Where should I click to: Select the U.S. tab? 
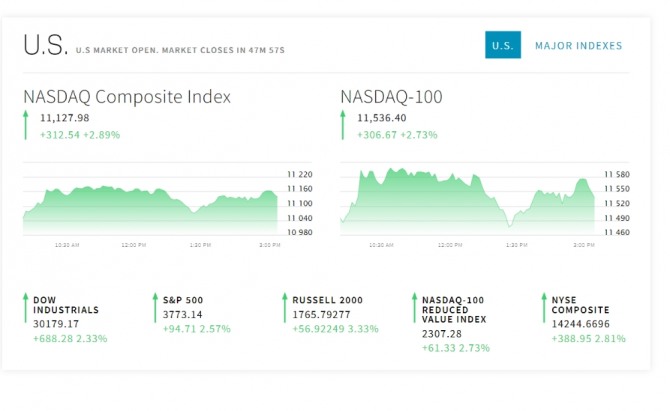click(502, 46)
